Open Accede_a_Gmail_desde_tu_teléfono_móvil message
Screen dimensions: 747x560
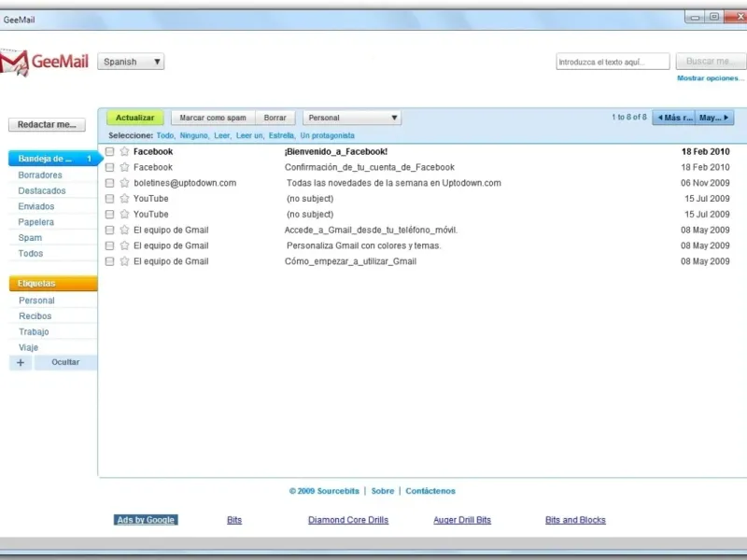point(371,230)
